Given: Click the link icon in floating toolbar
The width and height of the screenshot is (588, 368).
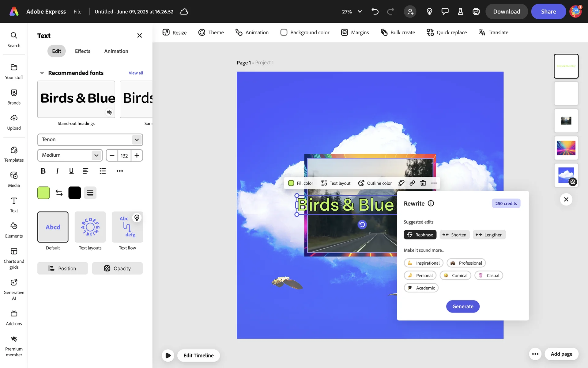Looking at the screenshot, I should (x=412, y=183).
